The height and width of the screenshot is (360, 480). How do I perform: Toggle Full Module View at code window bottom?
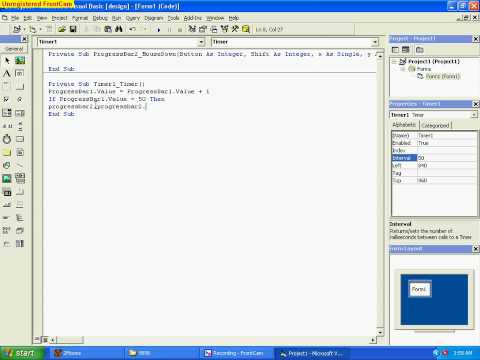click(x=45, y=340)
